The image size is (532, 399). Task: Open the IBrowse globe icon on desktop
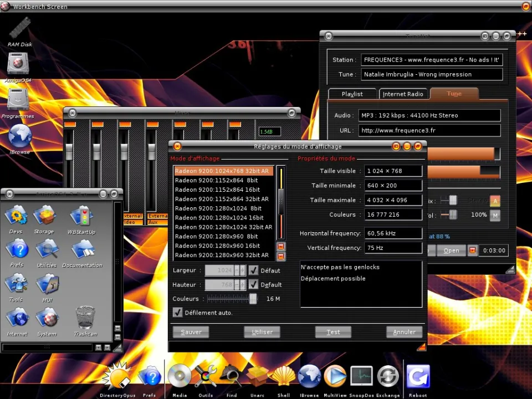20,136
